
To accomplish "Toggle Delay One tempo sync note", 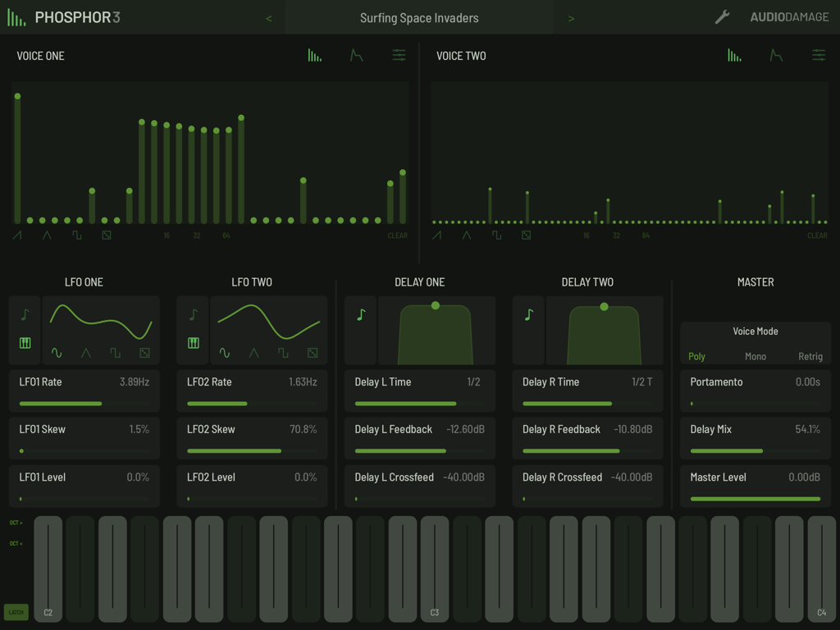I will point(360,315).
